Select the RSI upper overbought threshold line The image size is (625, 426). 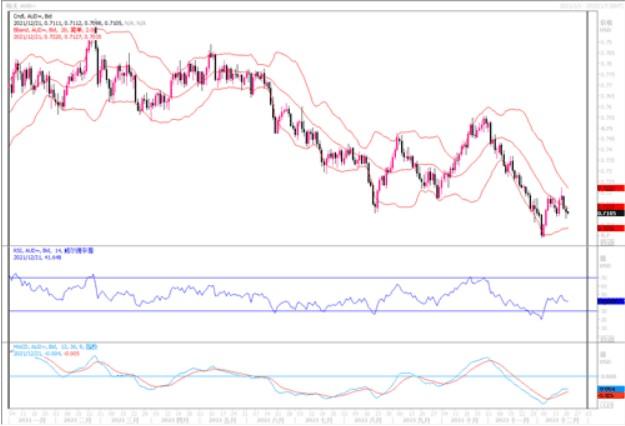[x=300, y=278]
